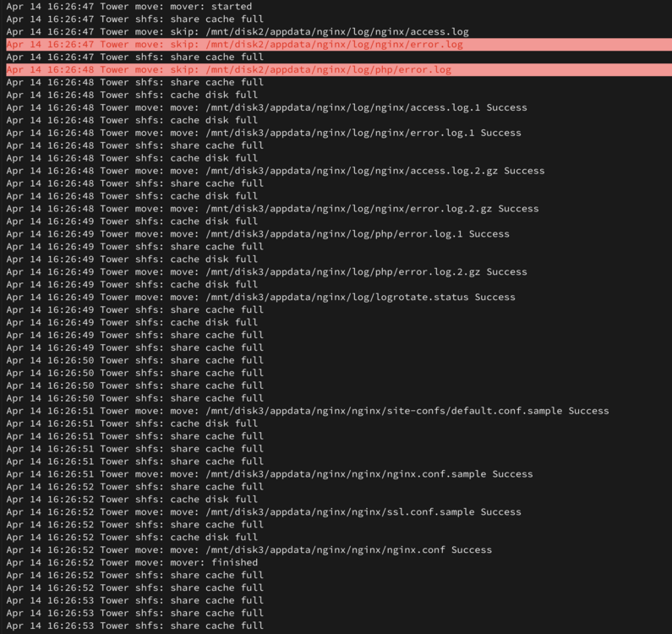This screenshot has height=634, width=672.
Task: Select the 'mover: started' log line
Action: coord(129,7)
